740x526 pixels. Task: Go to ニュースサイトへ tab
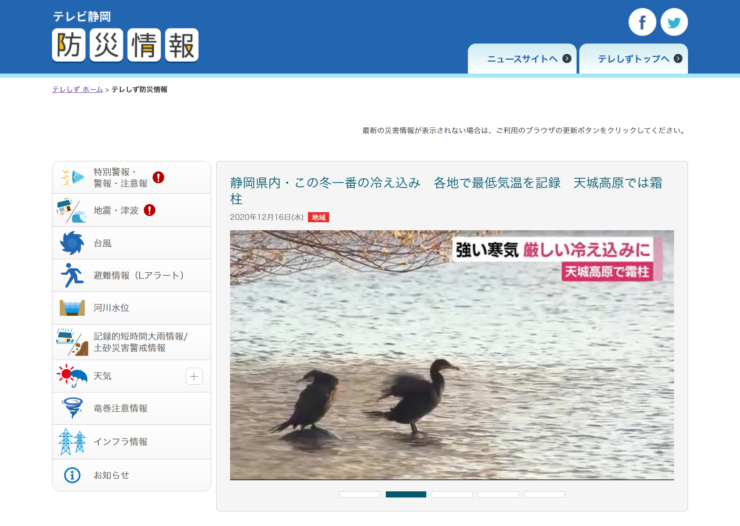[x=522, y=59]
